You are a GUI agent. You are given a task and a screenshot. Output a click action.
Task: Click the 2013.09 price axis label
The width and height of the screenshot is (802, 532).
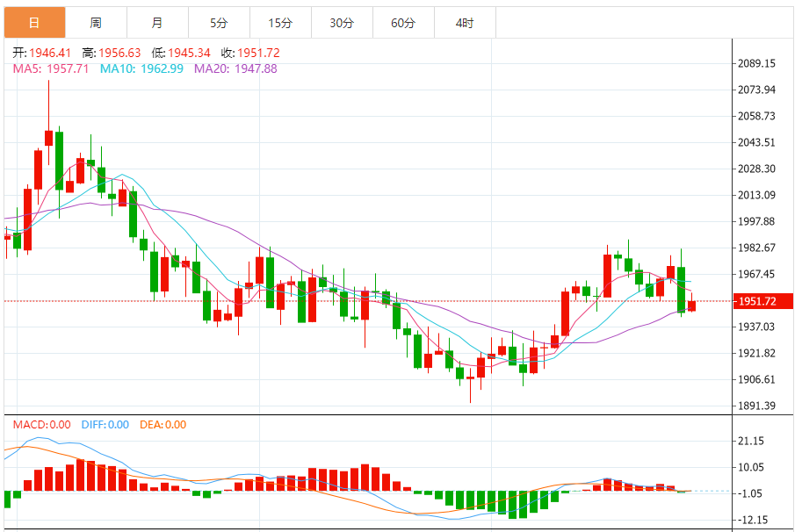[756, 195]
